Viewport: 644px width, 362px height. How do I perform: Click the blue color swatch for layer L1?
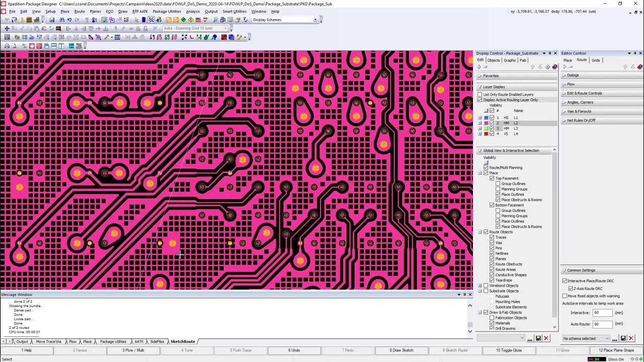click(x=486, y=118)
